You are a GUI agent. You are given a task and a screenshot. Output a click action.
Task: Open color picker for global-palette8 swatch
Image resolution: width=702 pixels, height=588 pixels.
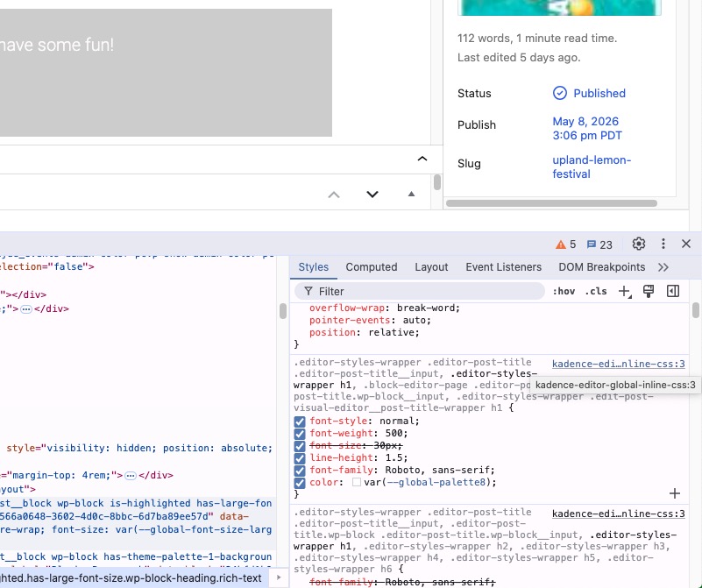(x=357, y=482)
